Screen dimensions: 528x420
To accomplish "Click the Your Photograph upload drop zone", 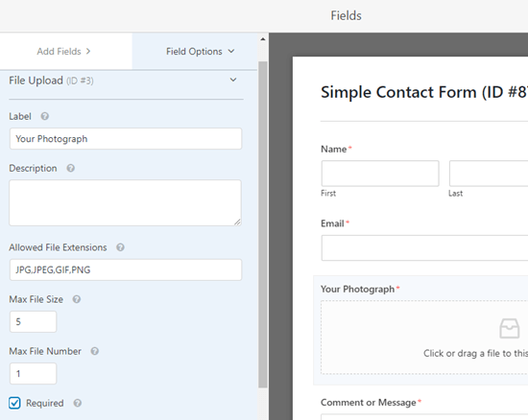I will click(424, 338).
